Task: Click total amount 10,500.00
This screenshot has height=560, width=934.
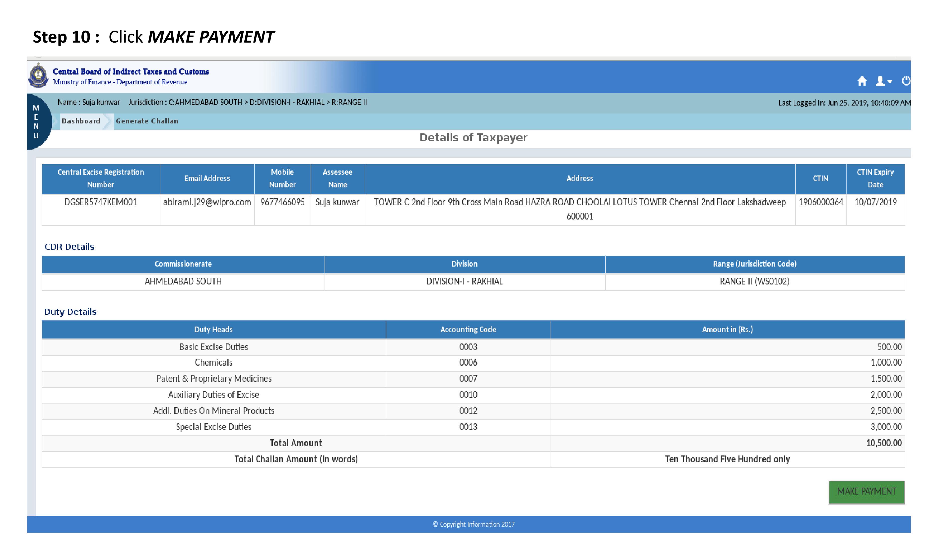Action: 884,444
